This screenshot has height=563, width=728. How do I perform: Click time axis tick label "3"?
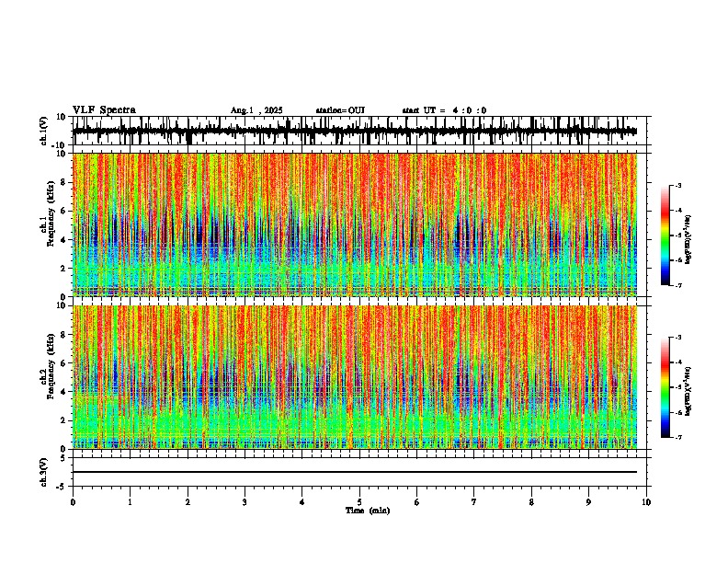(x=245, y=502)
